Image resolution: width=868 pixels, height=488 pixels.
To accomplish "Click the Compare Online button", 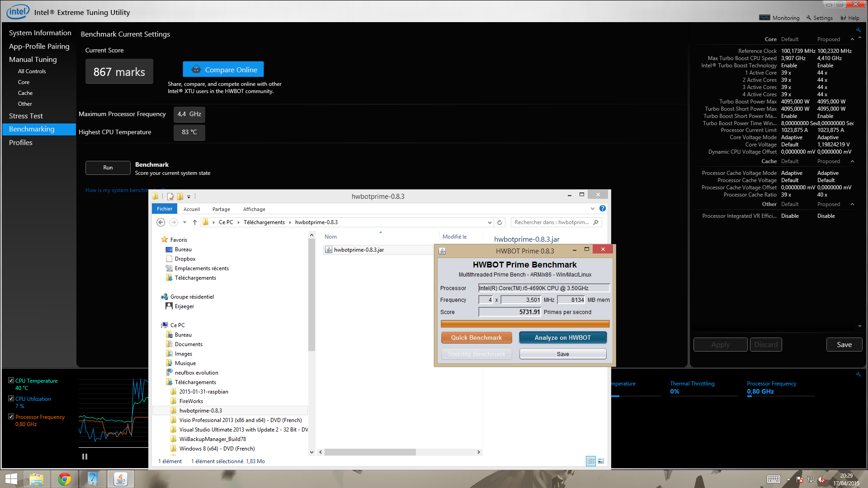I will coord(223,70).
